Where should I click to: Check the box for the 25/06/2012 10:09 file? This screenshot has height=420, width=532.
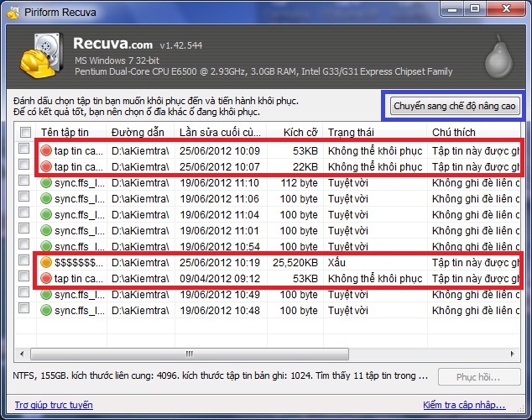pos(23,149)
